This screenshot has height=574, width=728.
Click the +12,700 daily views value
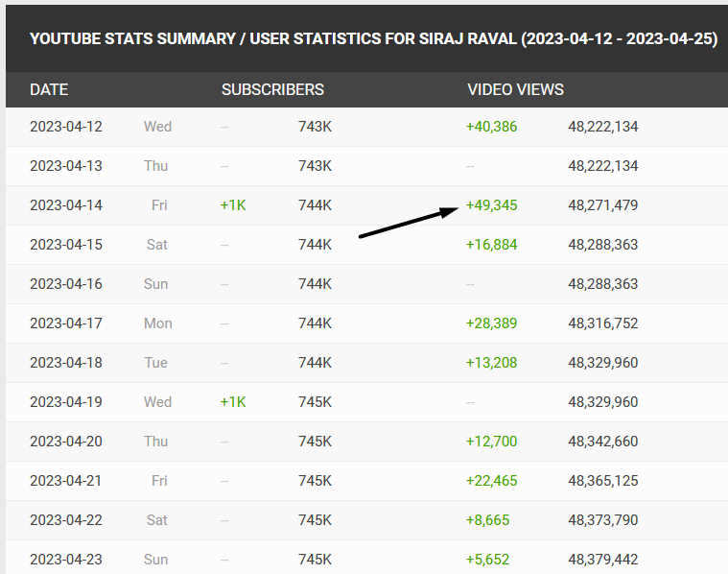(x=491, y=442)
